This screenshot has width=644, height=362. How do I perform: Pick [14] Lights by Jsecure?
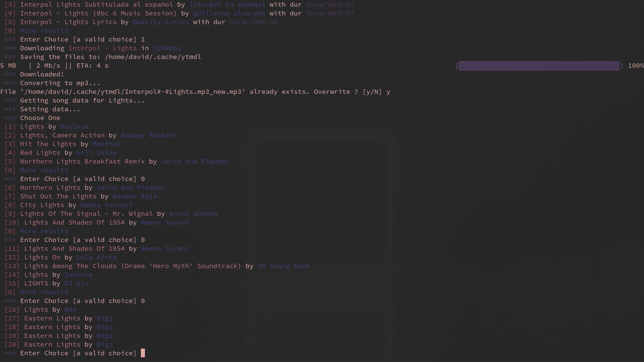click(49, 275)
